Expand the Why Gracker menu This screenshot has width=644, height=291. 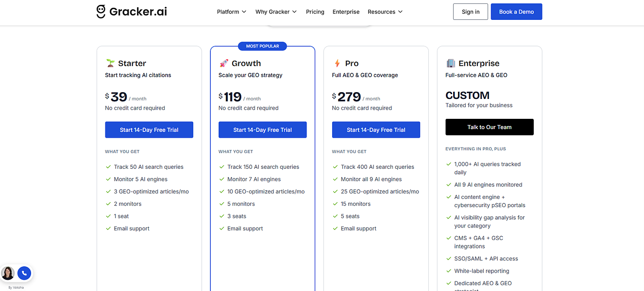(x=276, y=12)
